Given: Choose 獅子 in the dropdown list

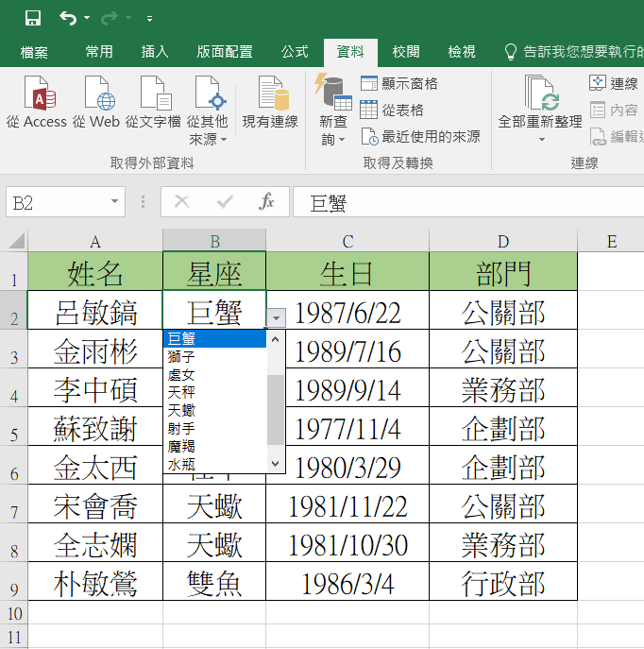Looking at the screenshot, I should 214,356.
